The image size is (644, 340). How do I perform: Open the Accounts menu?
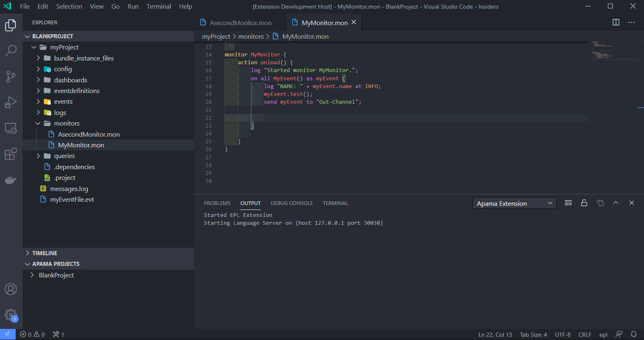point(11,289)
